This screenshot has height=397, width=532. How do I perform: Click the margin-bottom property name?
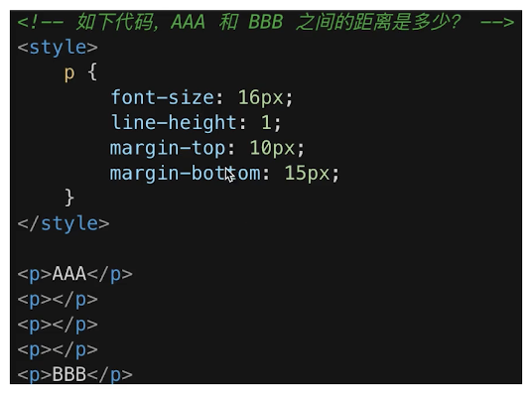pos(185,174)
